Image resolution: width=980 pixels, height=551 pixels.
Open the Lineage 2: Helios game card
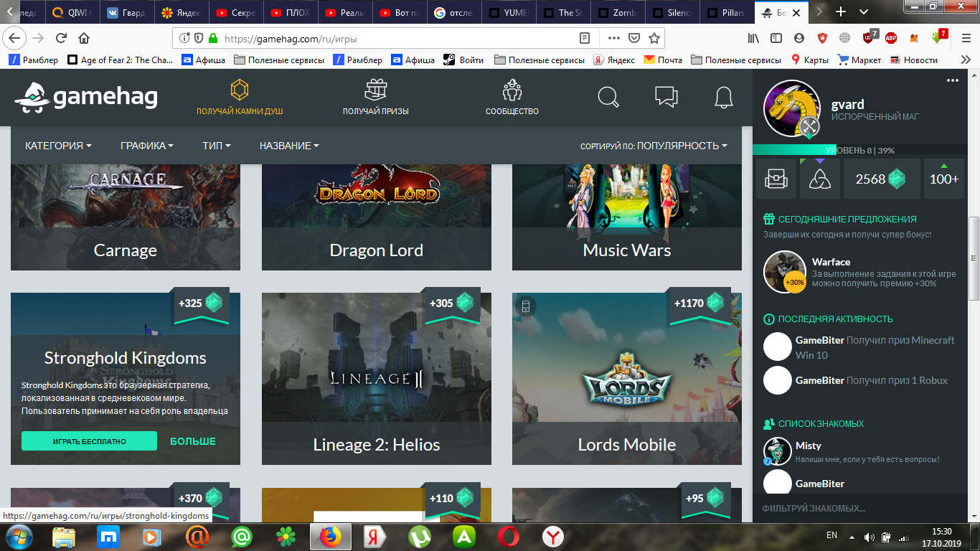(377, 379)
